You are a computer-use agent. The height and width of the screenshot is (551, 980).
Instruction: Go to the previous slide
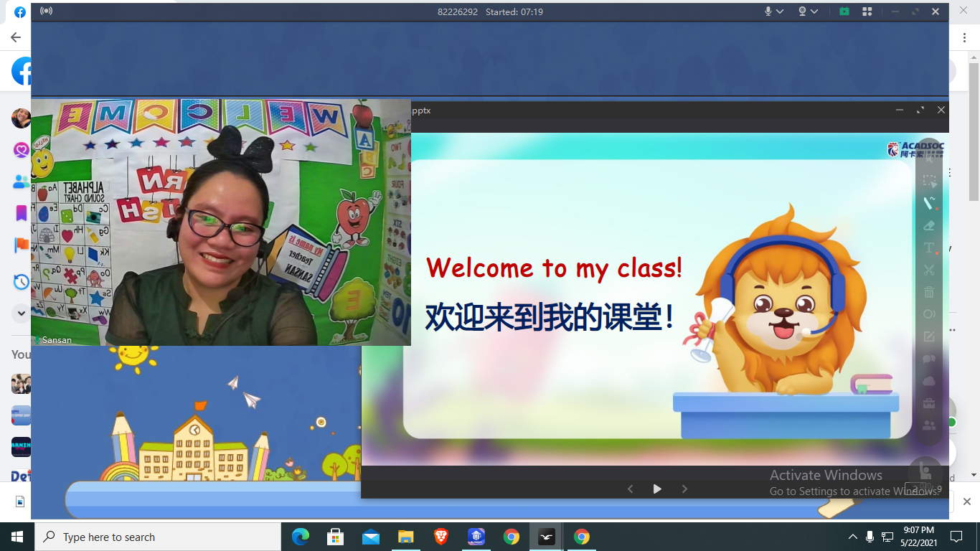[x=631, y=489]
